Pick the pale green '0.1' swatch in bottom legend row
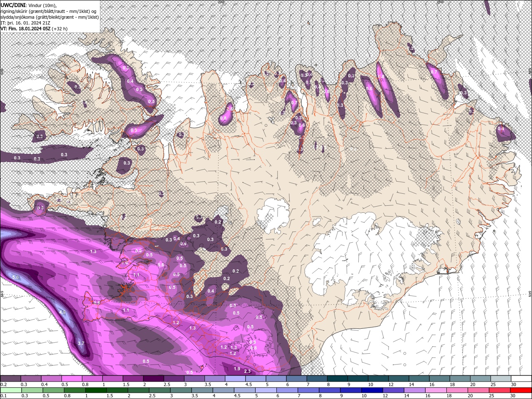This screenshot has width=532, height=399. [x=11, y=390]
